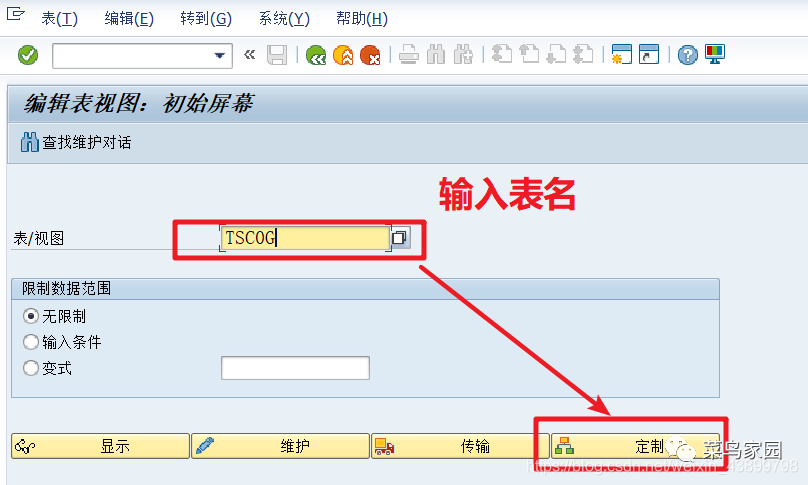This screenshot has height=485, width=808.
Task: Click the green Back arrow icon
Action: [316, 55]
